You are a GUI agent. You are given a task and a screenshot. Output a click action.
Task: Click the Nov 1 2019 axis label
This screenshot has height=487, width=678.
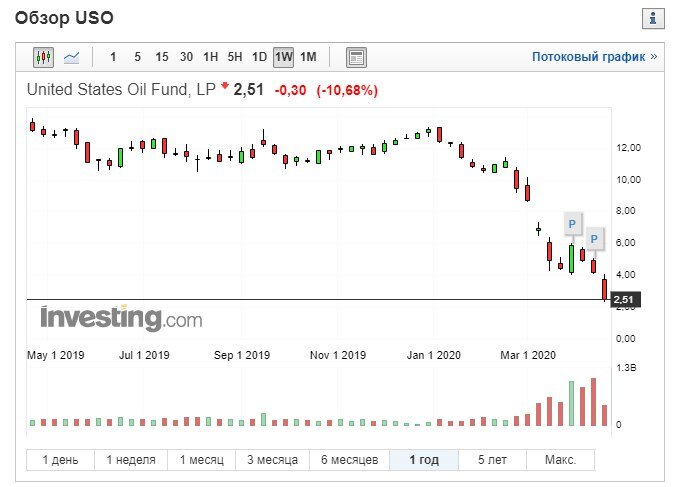tap(338, 355)
